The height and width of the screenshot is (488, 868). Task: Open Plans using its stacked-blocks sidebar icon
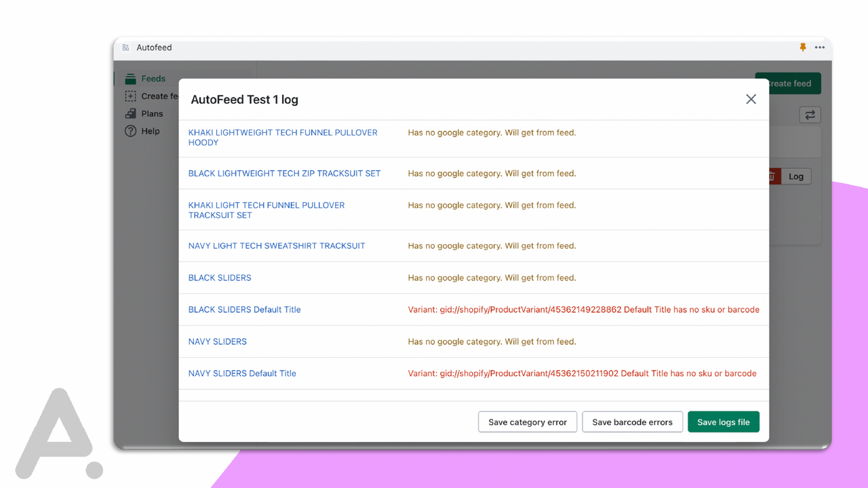click(x=130, y=113)
